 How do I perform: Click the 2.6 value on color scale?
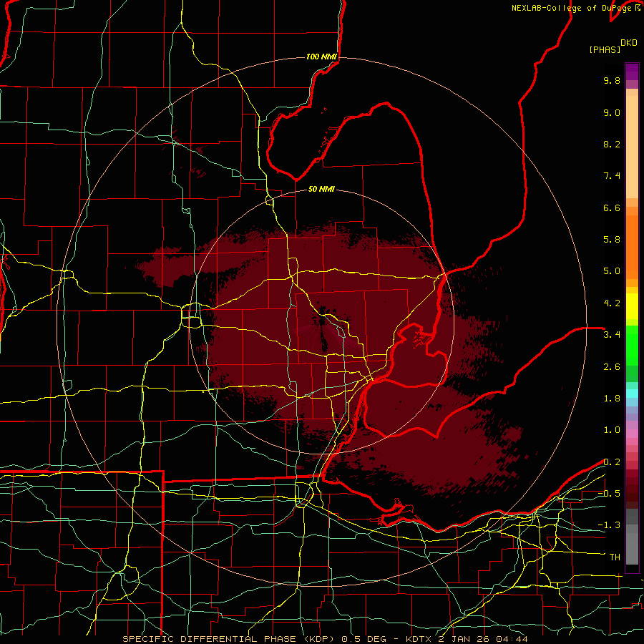612,367
